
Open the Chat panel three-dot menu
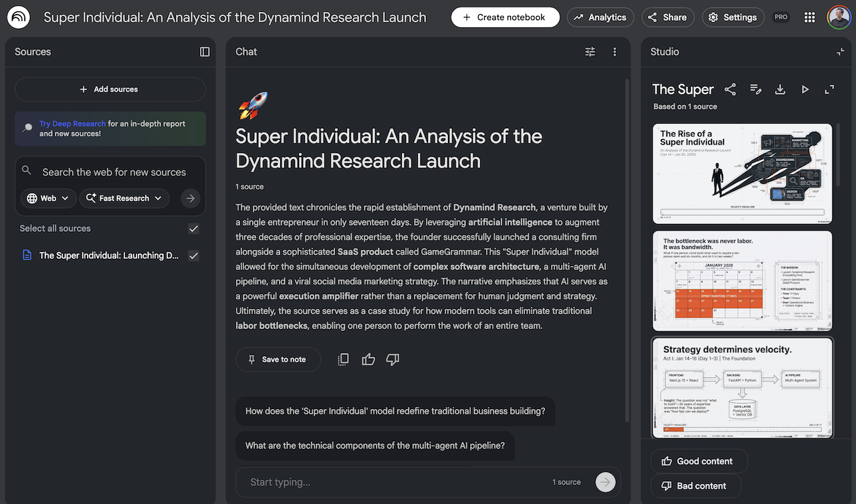(x=615, y=51)
